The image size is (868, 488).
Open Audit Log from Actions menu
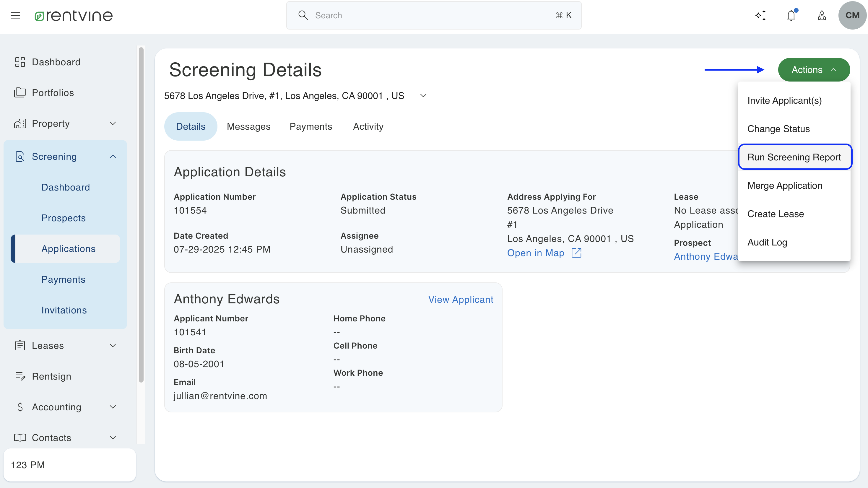click(794, 242)
